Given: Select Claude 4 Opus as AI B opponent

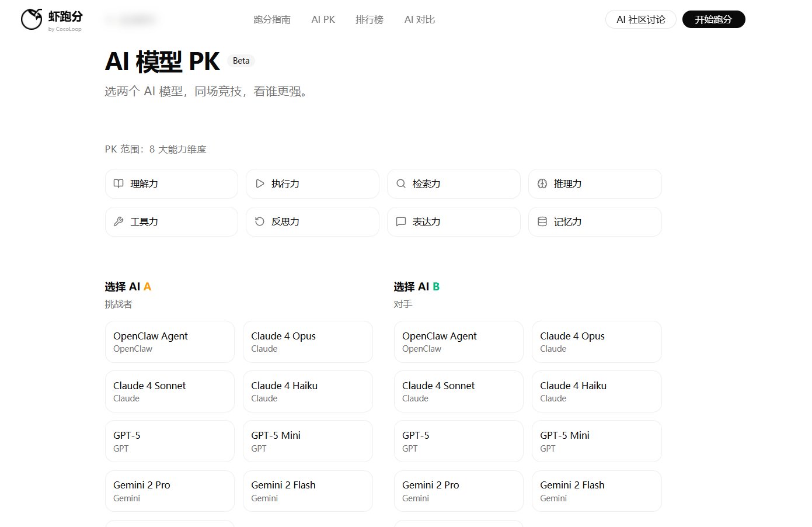Looking at the screenshot, I should click(x=596, y=342).
